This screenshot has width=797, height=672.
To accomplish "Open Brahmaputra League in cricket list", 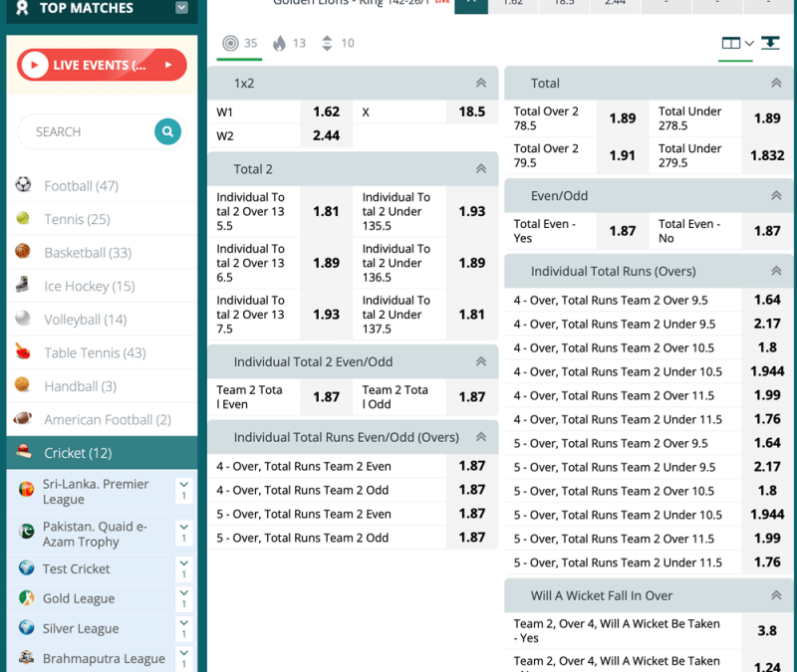I will (104, 658).
